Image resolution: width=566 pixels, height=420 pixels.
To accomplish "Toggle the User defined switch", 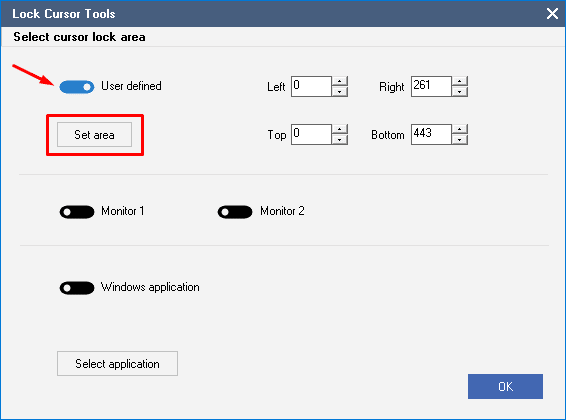I will [77, 87].
